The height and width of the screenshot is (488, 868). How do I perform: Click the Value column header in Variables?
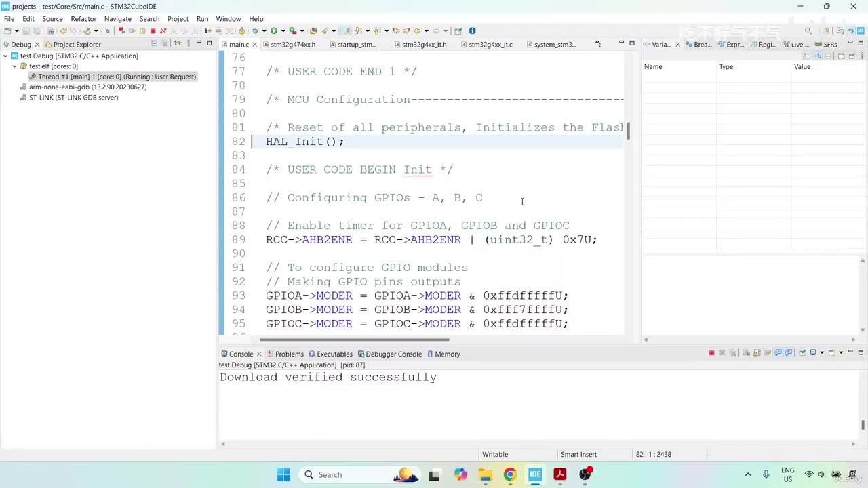[828, 67]
